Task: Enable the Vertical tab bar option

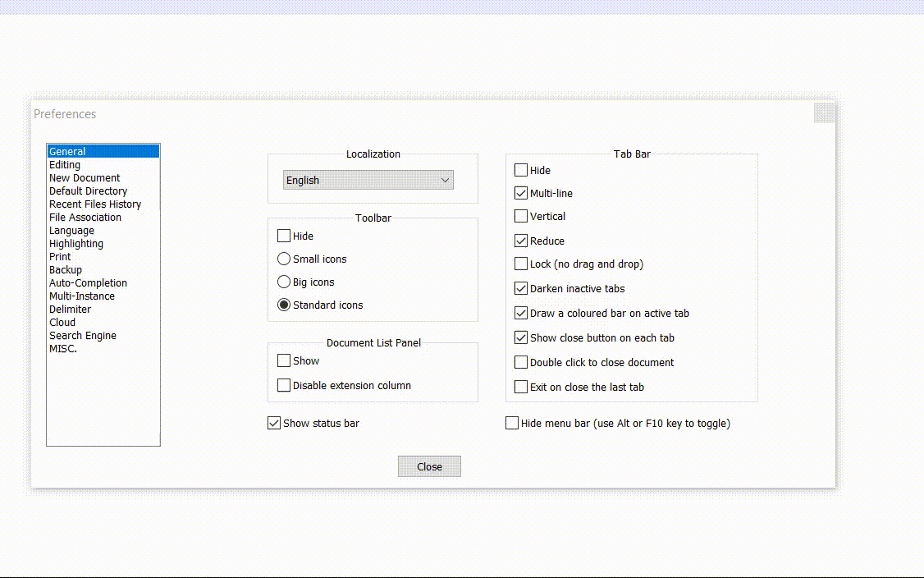Action: 521,217
